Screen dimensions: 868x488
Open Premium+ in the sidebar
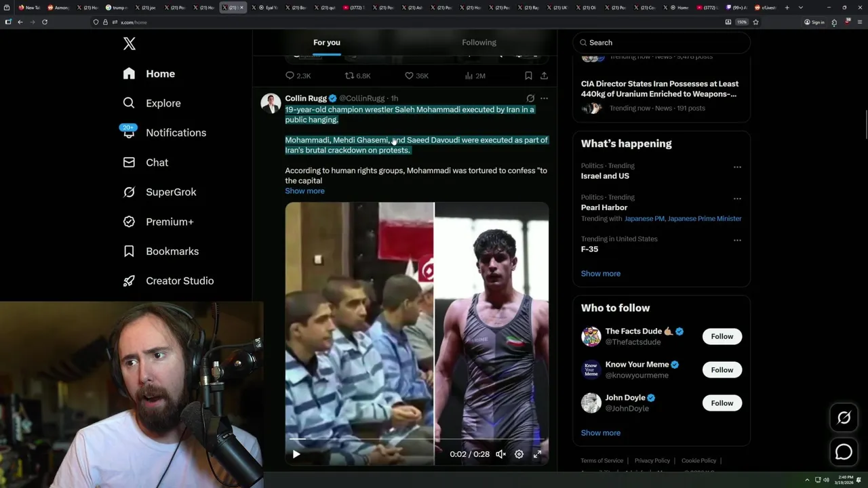coord(159,222)
